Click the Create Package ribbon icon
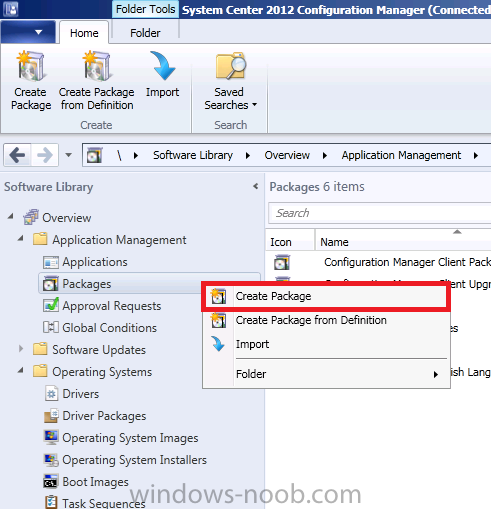The image size is (491, 509). tap(31, 66)
